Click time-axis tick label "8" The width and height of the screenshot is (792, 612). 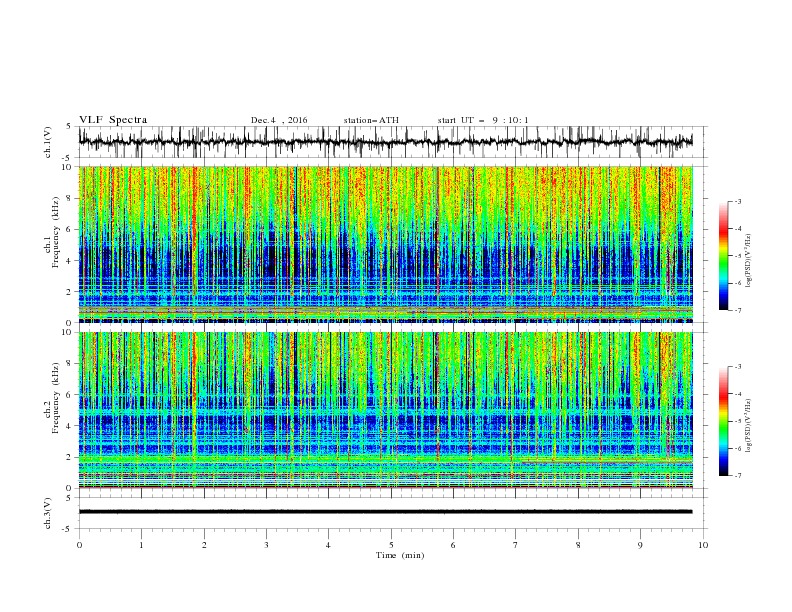[578, 545]
